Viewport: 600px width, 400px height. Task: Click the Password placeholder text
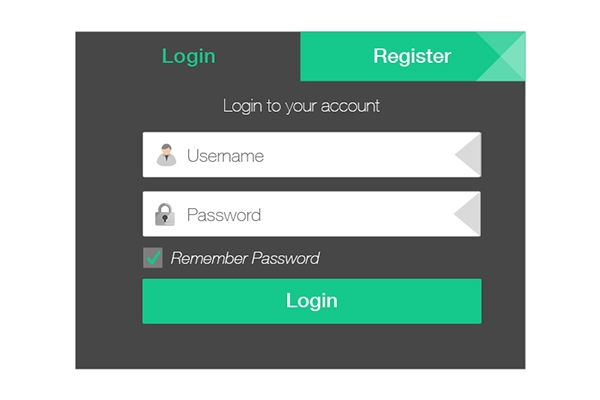click(224, 215)
